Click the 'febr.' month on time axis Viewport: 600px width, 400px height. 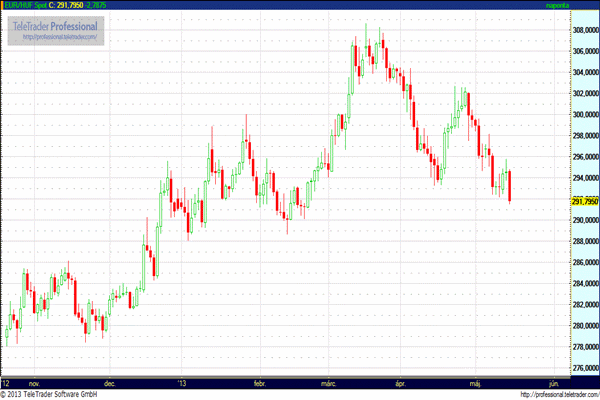coord(259,383)
